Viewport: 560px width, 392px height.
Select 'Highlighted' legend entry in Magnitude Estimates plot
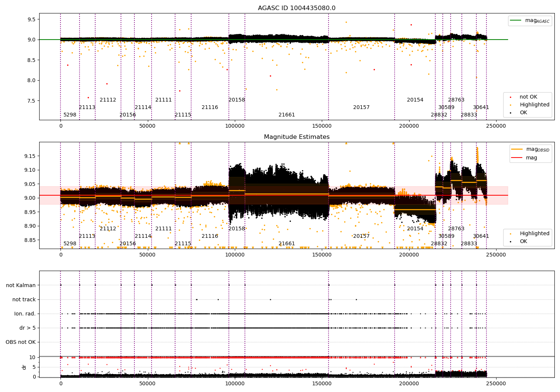point(534,234)
